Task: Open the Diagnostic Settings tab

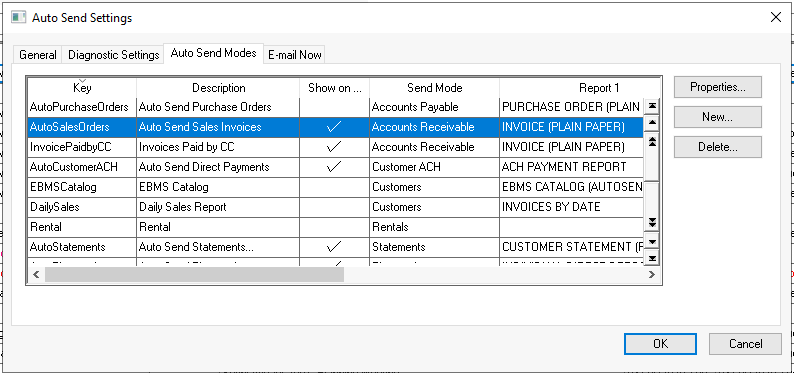Action: [x=113, y=55]
